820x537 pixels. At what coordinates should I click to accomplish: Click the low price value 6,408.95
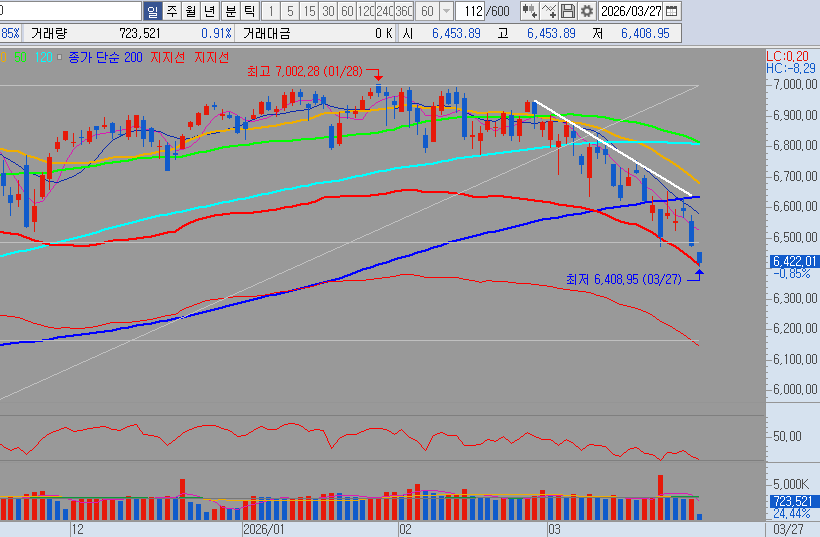645,33
